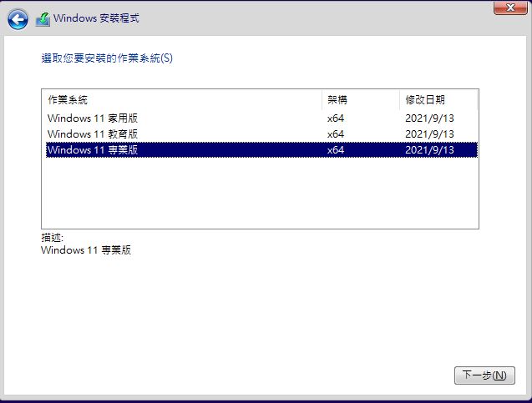The image size is (532, 403).
Task: Click x64 in the 教育版 row
Action: 336,134
